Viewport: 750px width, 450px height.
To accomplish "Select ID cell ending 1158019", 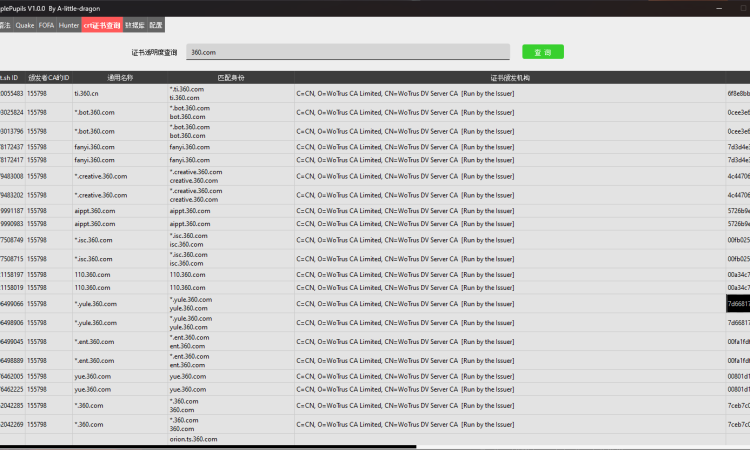I will tap(12, 287).
